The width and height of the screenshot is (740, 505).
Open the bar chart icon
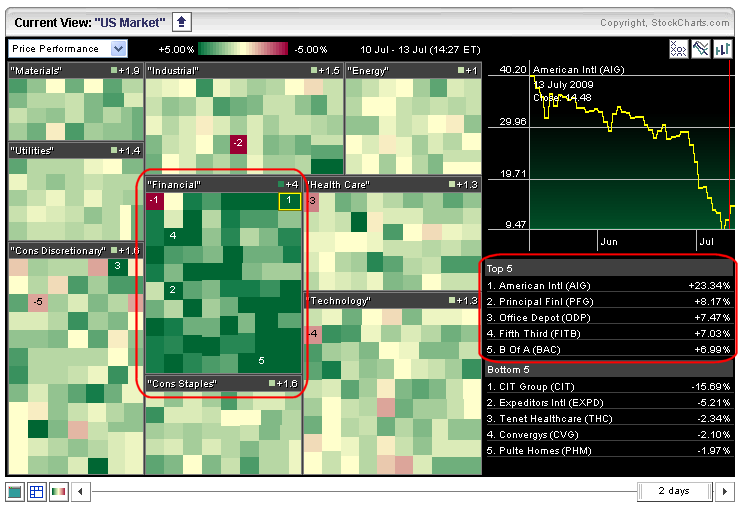coord(723,49)
